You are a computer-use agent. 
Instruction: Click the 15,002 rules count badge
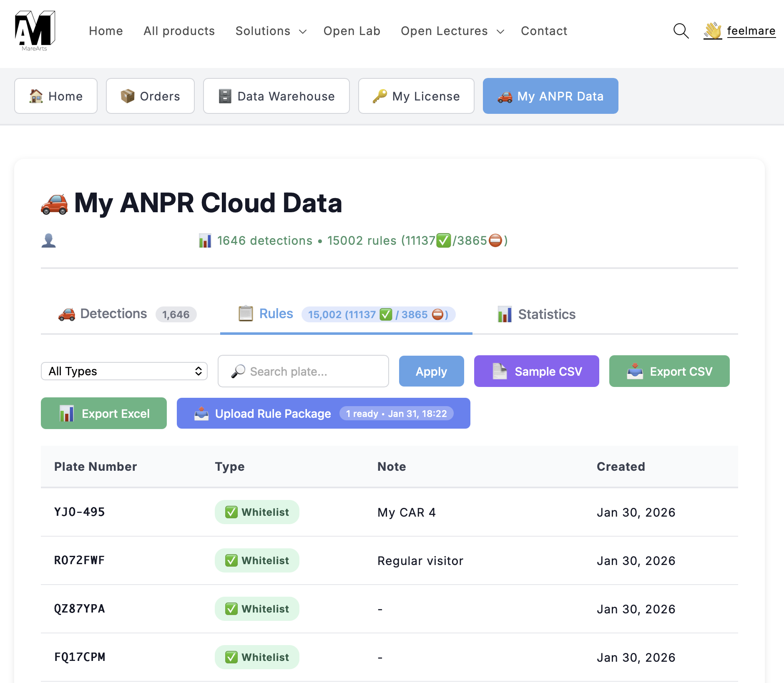[378, 314]
